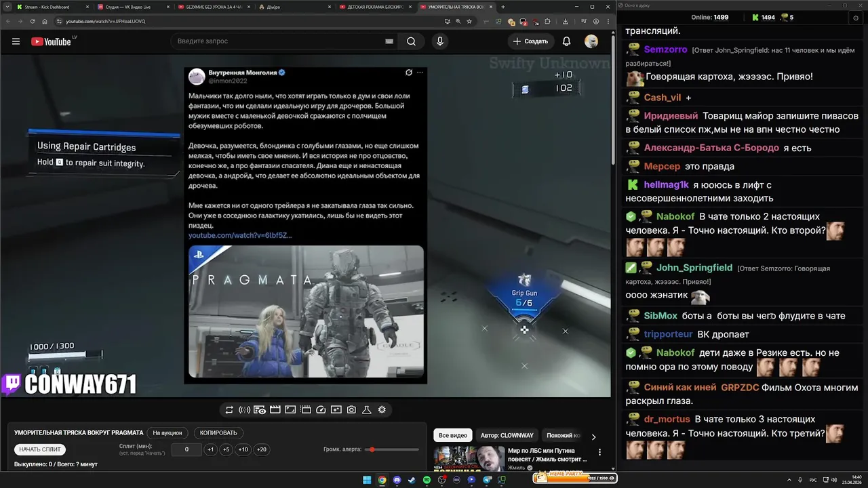868x488 pixels.
Task: Adjust the Громк. алерта volume slider
Action: click(392, 449)
